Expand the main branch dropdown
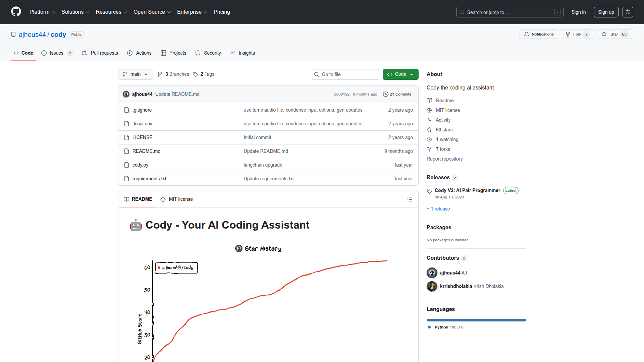644x362 pixels. point(135,74)
